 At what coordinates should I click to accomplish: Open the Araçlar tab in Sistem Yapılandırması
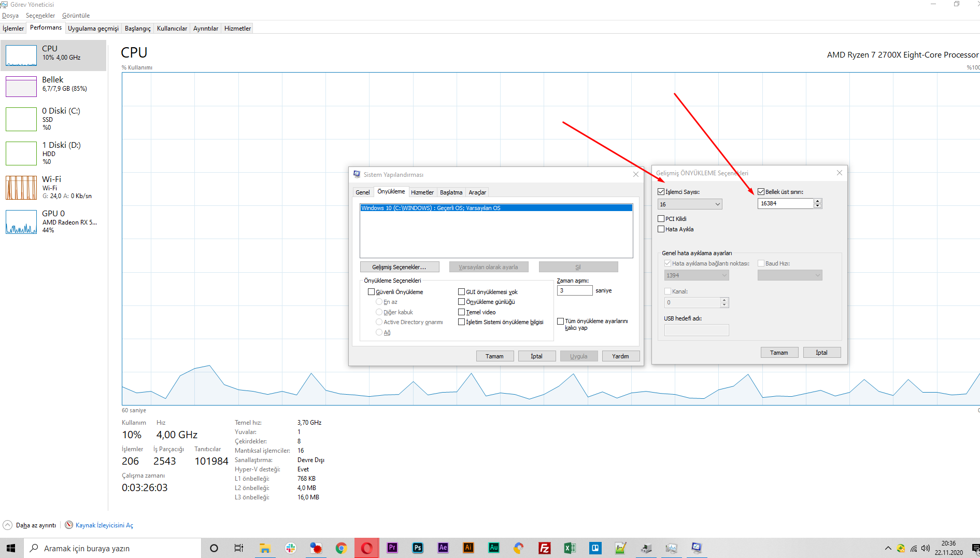pos(477,192)
